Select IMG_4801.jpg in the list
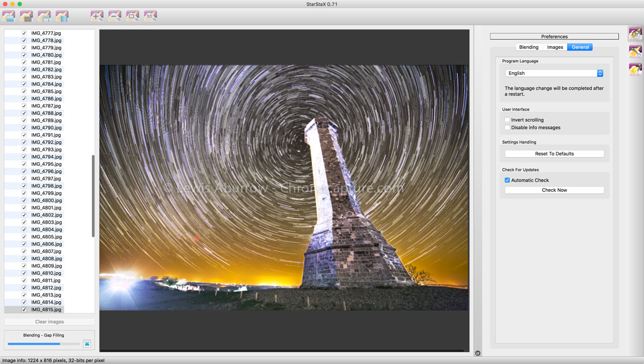This screenshot has width=644, height=364. pos(46,207)
